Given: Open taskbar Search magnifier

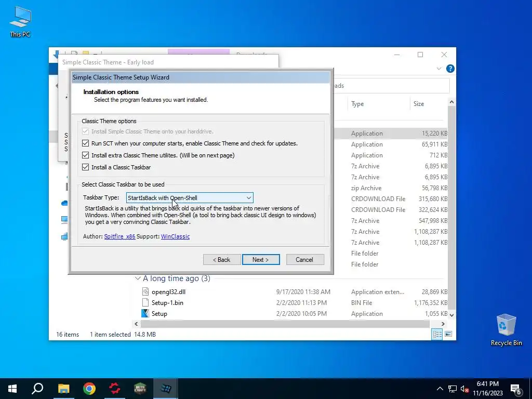Looking at the screenshot, I should pos(37,389).
